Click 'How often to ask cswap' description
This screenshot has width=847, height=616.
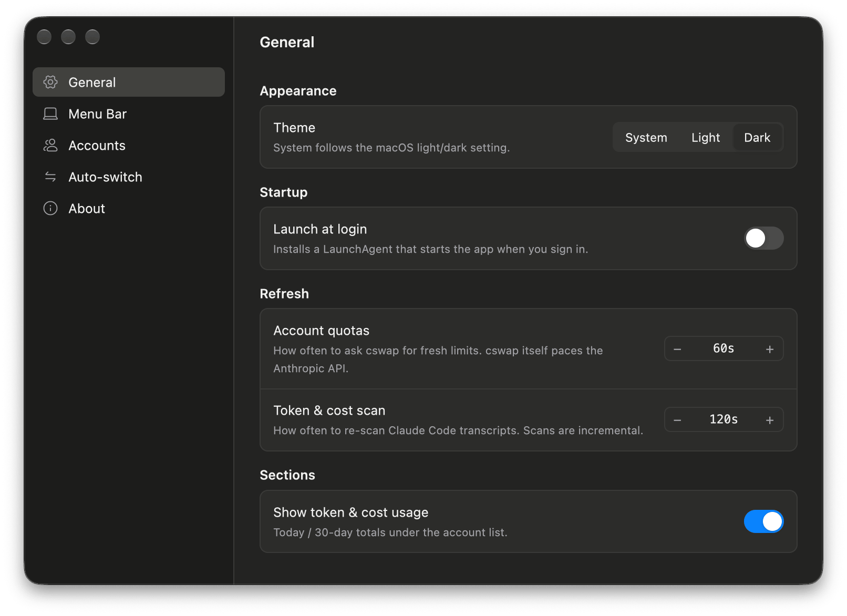coord(438,360)
